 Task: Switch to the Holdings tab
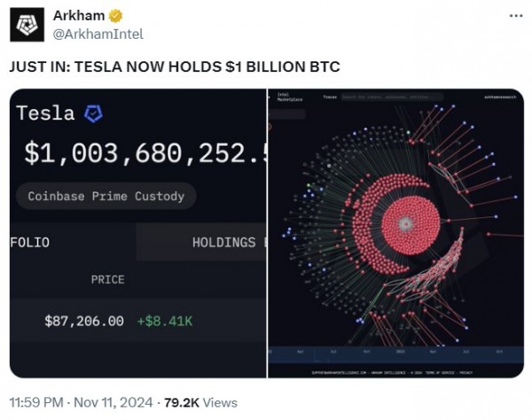point(223,242)
